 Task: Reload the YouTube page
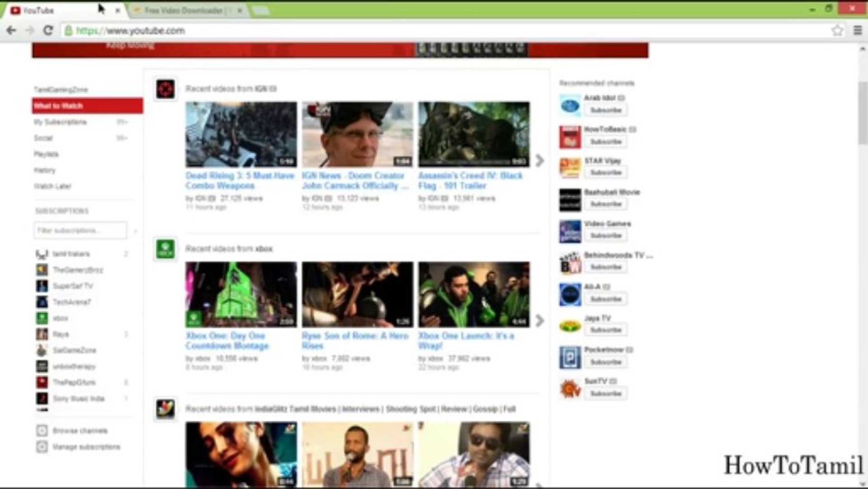coord(48,30)
